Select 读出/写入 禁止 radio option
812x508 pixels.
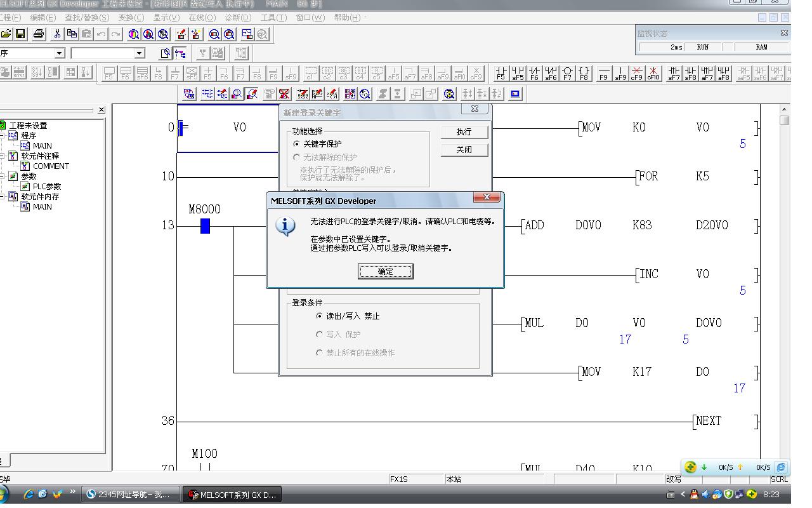click(319, 316)
